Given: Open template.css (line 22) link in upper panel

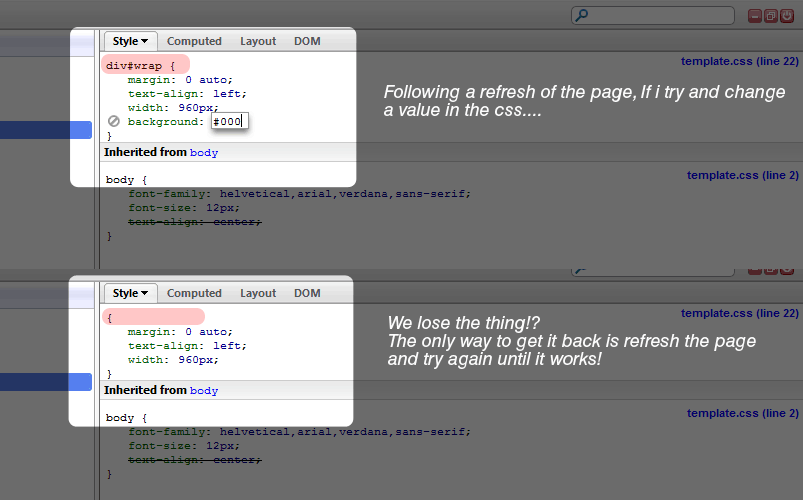Looking at the screenshot, I should tap(739, 61).
